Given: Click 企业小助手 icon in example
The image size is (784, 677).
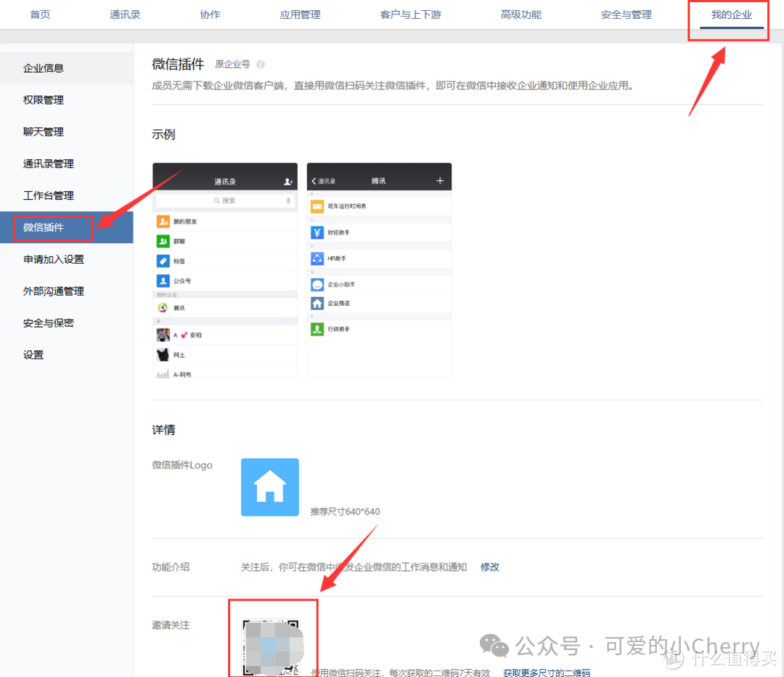Looking at the screenshot, I should (x=317, y=285).
